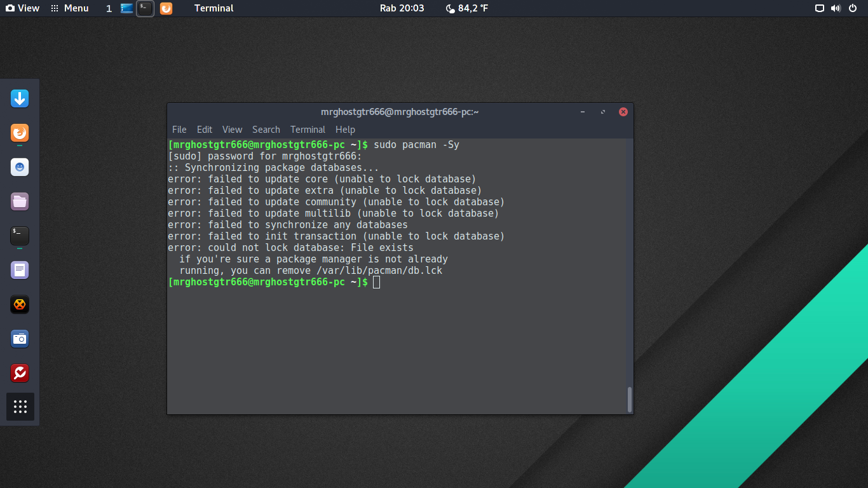Select the Terminal icon in the left dock

[20, 236]
